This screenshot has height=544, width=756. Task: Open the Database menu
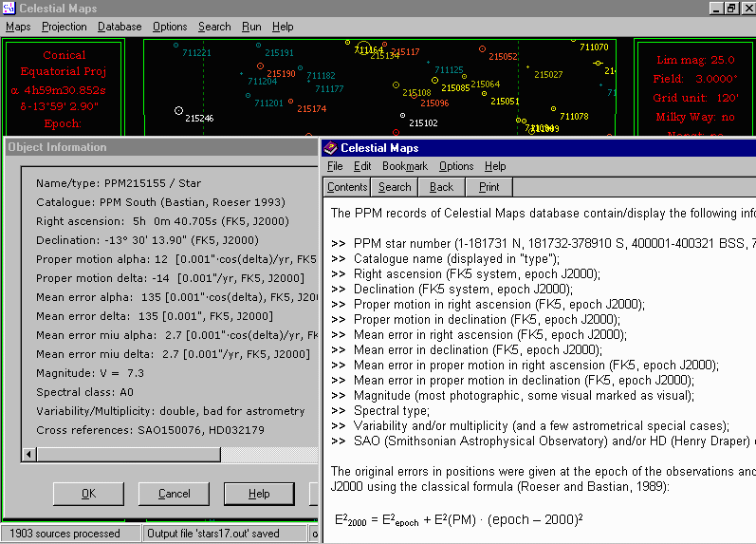(x=120, y=27)
